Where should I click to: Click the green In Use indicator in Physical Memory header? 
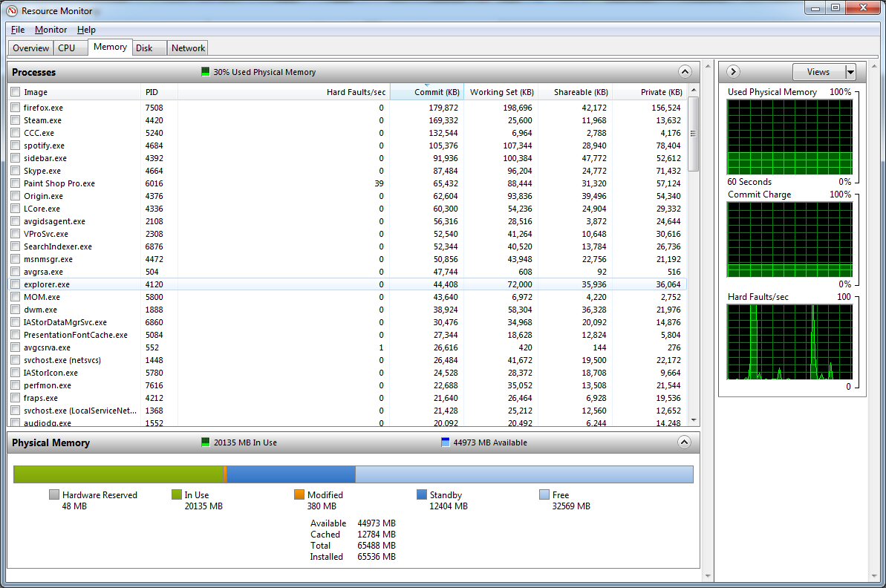click(205, 442)
